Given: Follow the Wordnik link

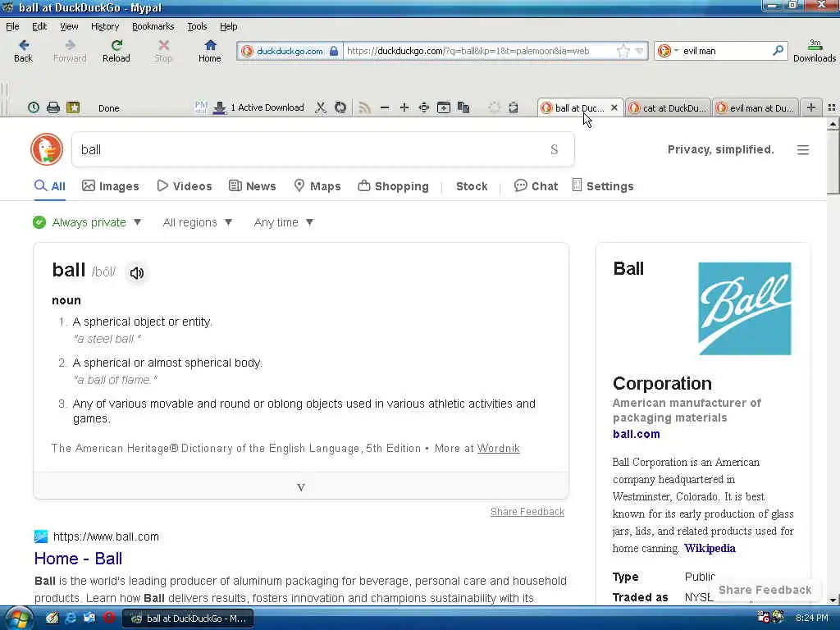Looking at the screenshot, I should click(498, 449).
